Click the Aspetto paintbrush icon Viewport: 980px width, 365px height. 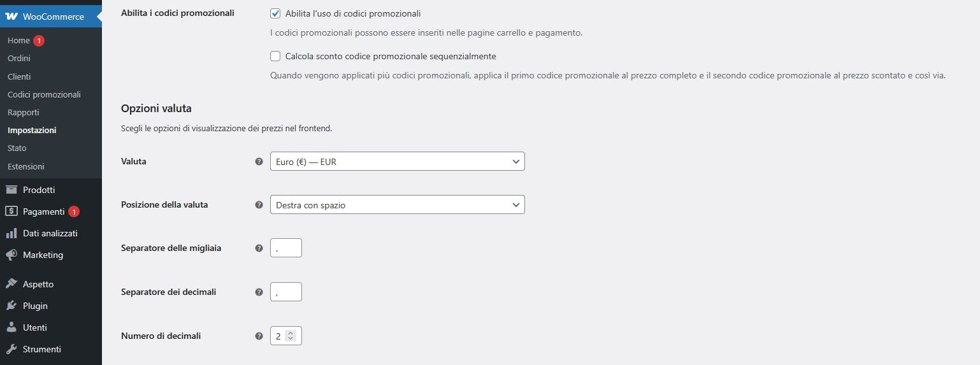11,284
